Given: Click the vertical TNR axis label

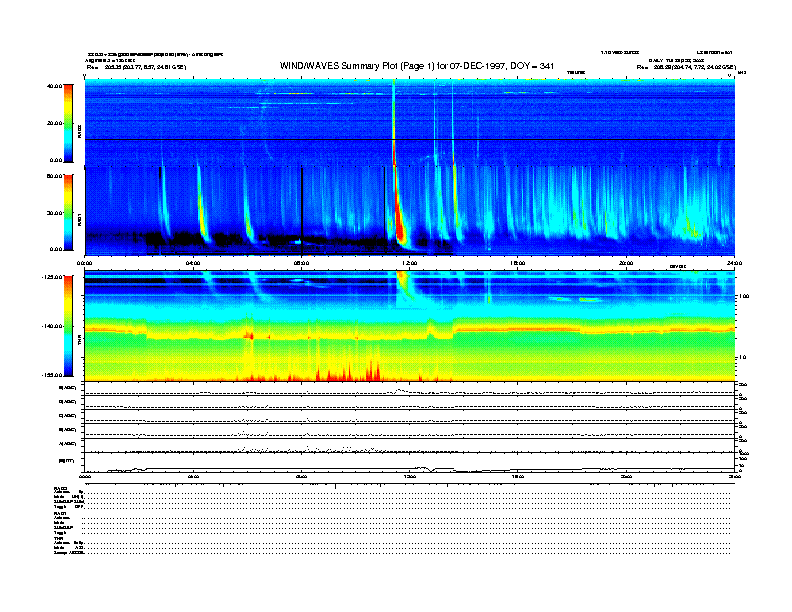Looking at the screenshot, I should click(79, 342).
